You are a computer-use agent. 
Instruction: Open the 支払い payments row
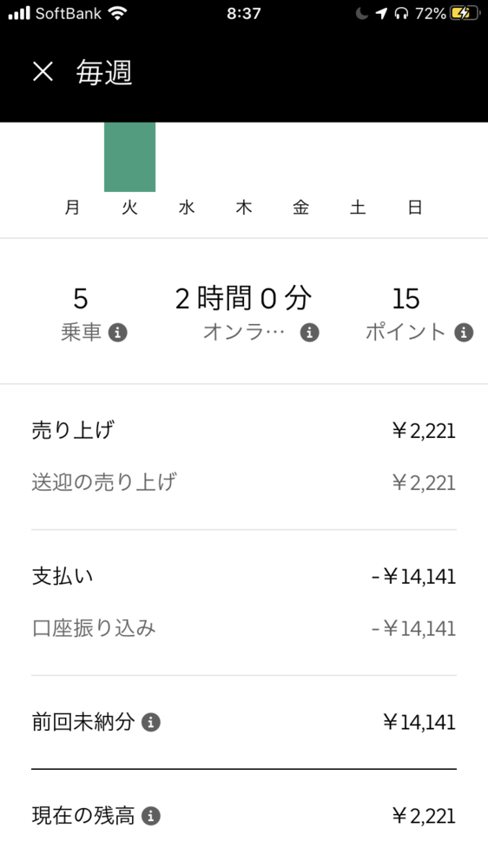244,577
